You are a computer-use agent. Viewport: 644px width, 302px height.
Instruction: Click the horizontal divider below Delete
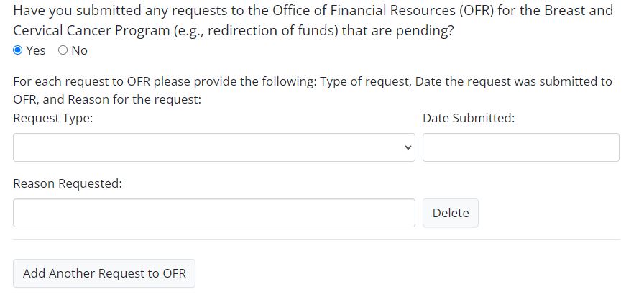316,240
